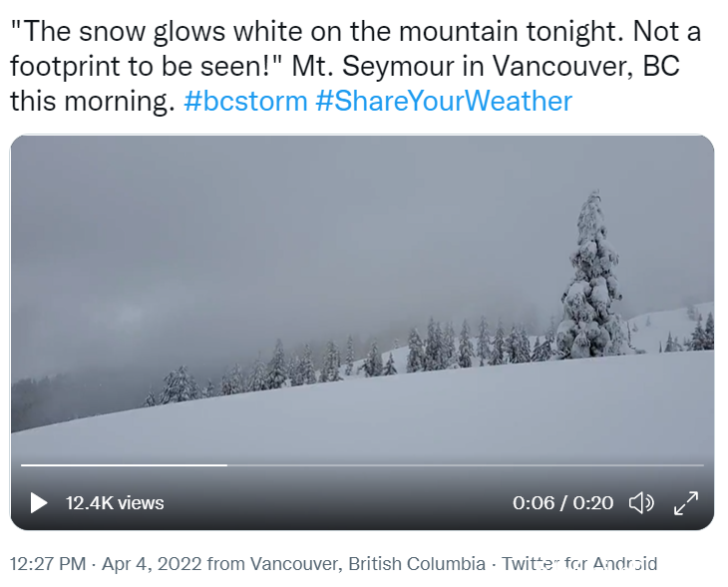Open the #bcstorm hashtag

[x=245, y=101]
